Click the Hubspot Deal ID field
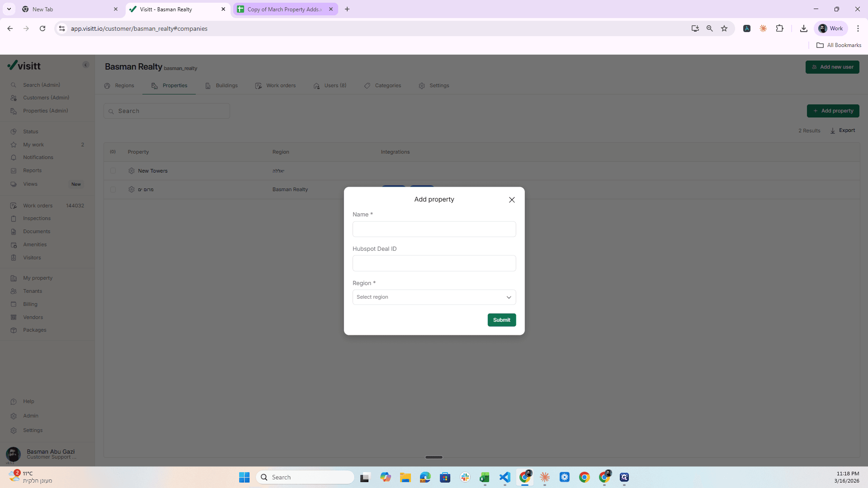The image size is (868, 488). 434,263
